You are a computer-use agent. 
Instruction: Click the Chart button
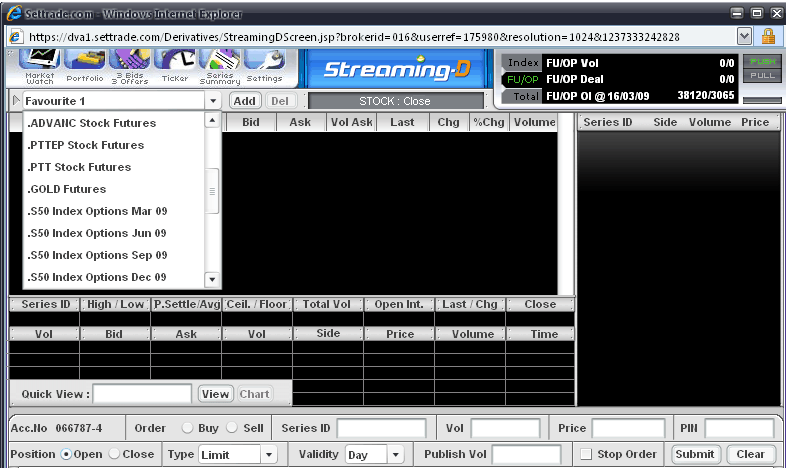[x=255, y=394]
